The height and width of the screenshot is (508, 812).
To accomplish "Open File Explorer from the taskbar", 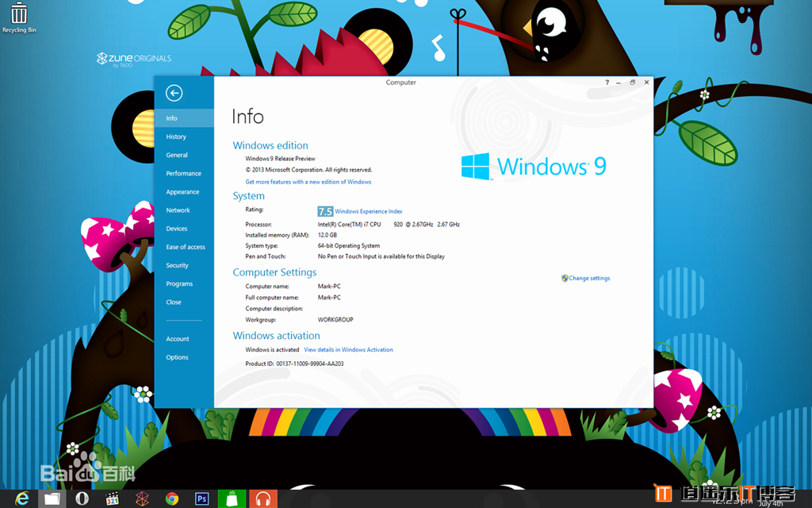I will coord(52,498).
